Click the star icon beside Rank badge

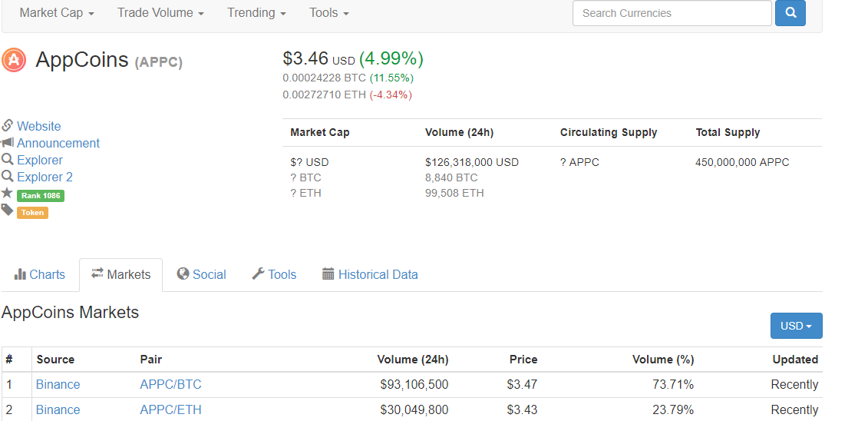pyautogui.click(x=8, y=194)
